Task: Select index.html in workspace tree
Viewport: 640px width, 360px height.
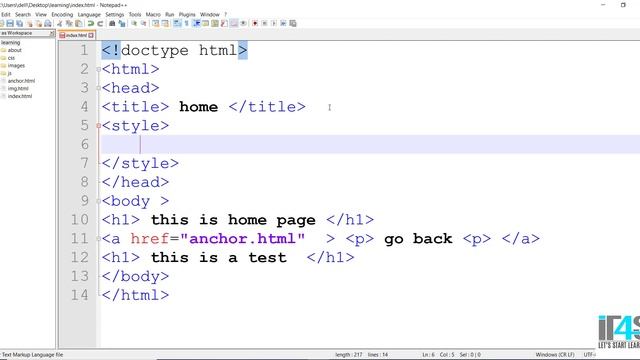Action: point(20,96)
